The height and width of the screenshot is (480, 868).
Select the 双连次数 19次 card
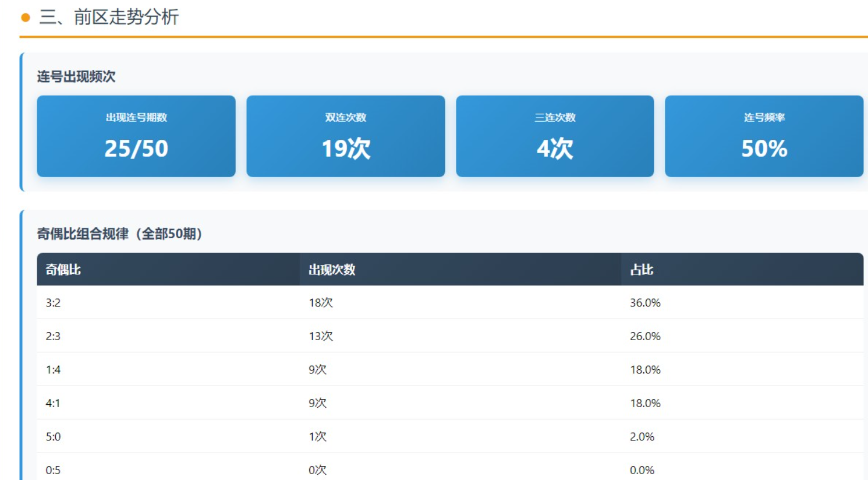point(345,136)
